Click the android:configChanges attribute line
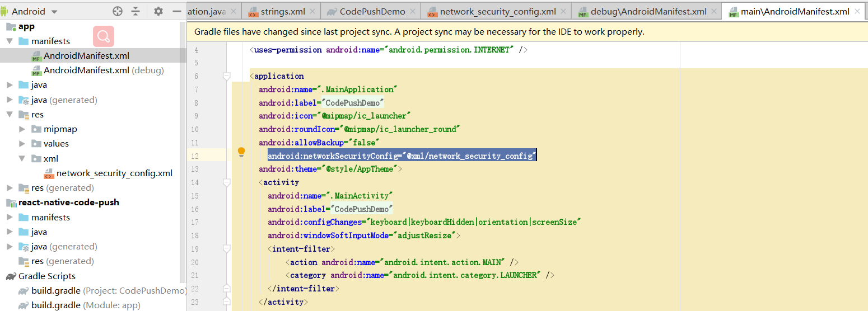 point(424,222)
